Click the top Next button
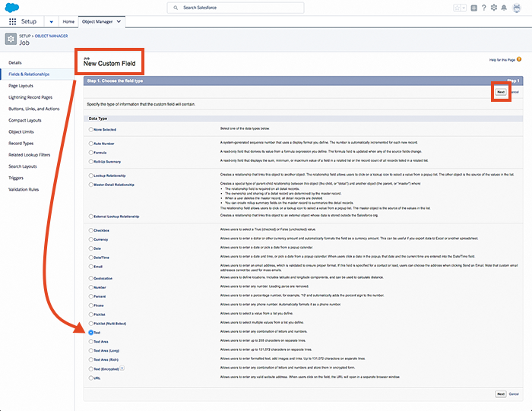This screenshot has width=532, height=411. point(501,92)
